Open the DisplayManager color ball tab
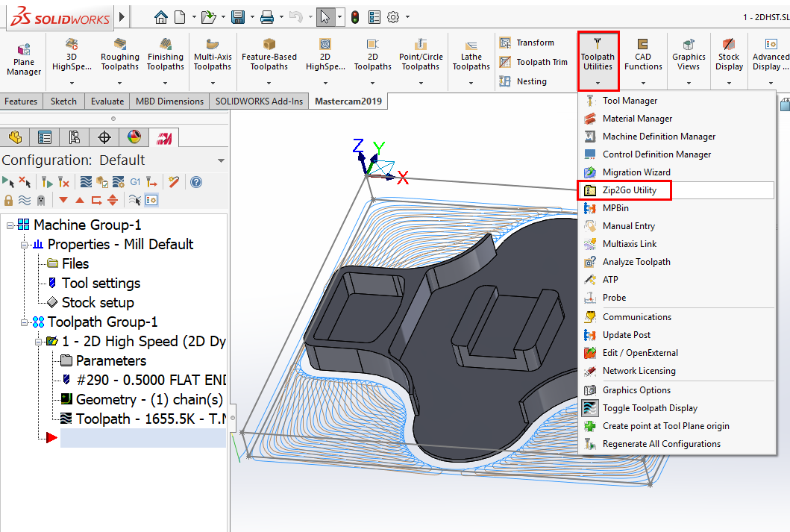This screenshot has height=532, width=790. tap(134, 137)
